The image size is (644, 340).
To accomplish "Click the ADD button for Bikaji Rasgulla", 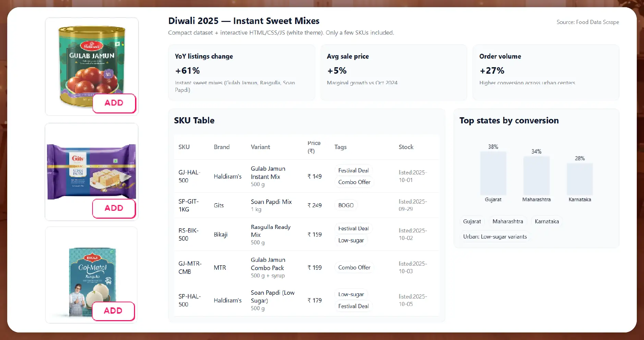I will (x=113, y=311).
